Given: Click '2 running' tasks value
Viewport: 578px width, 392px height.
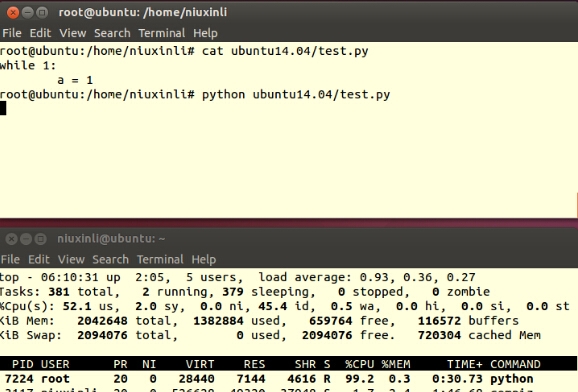Looking at the screenshot, I should pos(175,292).
